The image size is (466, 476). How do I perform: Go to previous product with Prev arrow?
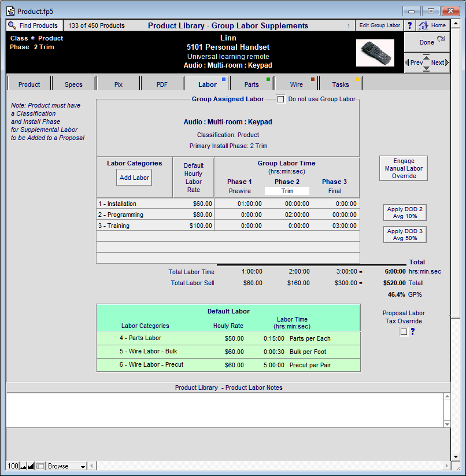point(414,62)
